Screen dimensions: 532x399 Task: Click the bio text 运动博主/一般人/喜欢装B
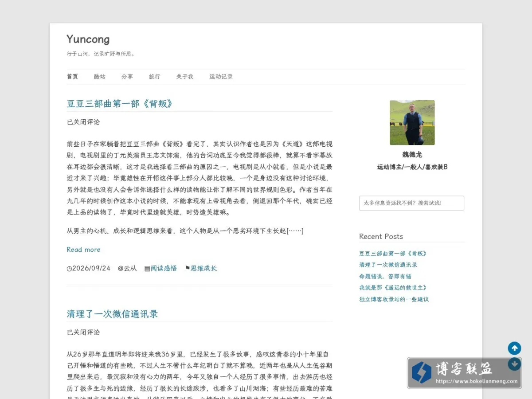tap(412, 167)
